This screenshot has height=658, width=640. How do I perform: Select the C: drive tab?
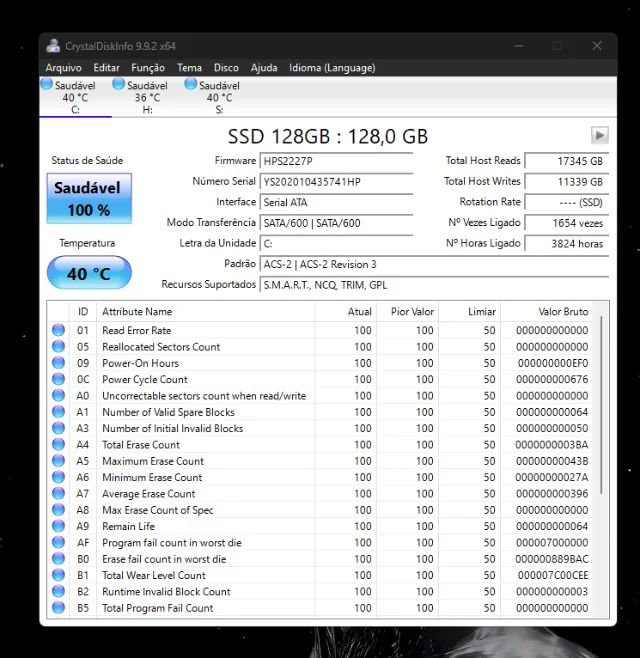[x=76, y=97]
